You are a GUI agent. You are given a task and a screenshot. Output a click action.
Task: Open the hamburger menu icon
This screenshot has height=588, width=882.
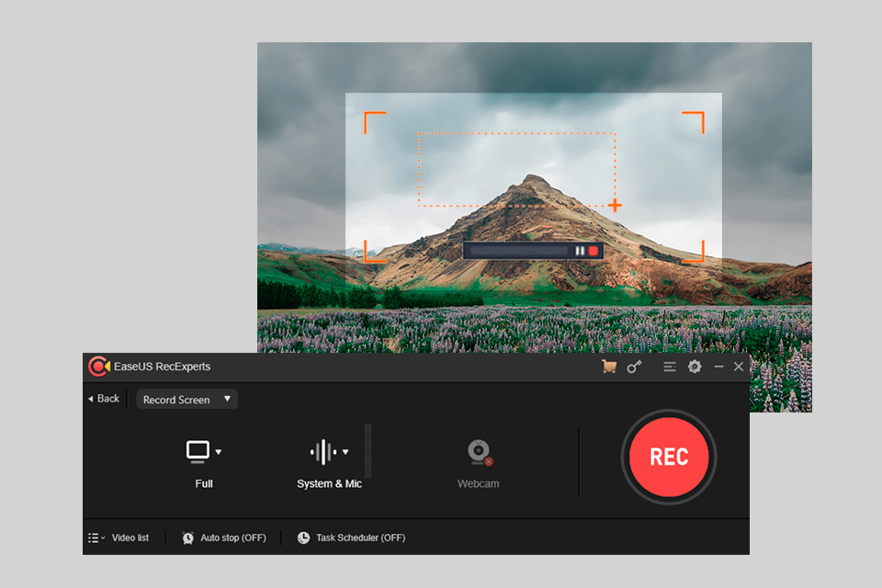tap(669, 366)
